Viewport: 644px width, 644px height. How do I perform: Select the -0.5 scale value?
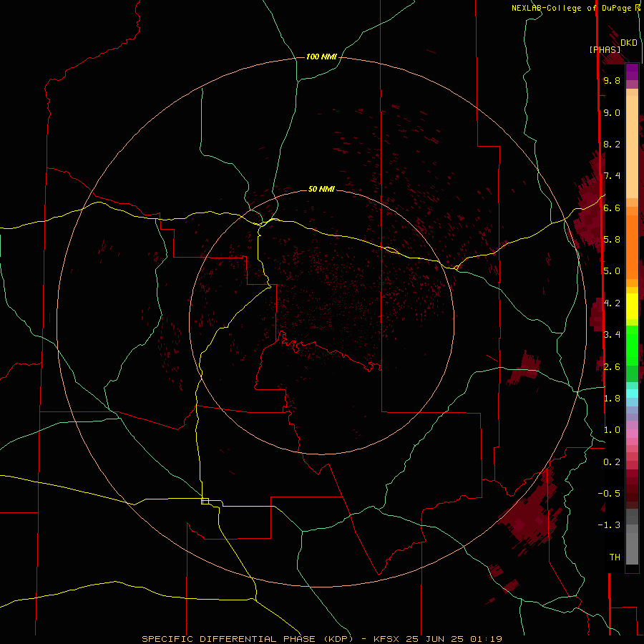click(609, 493)
